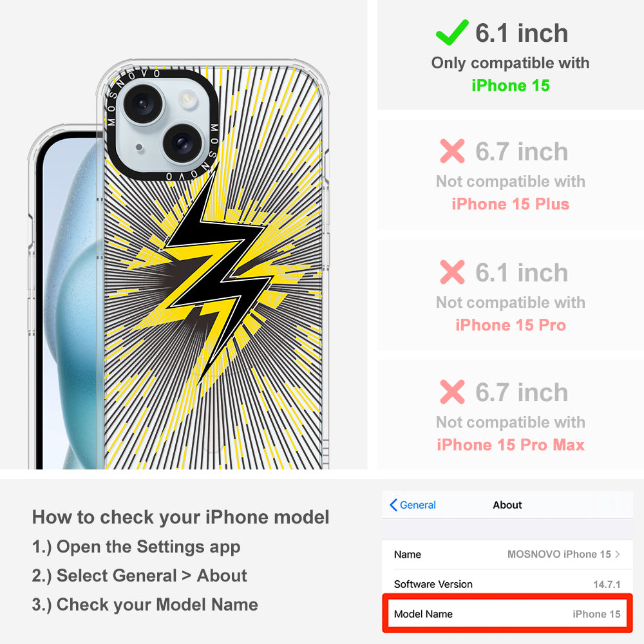This screenshot has width=644, height=644.
Task: Open the Name row chevron for MOSNOVO iPhone 15
Action: point(618,554)
